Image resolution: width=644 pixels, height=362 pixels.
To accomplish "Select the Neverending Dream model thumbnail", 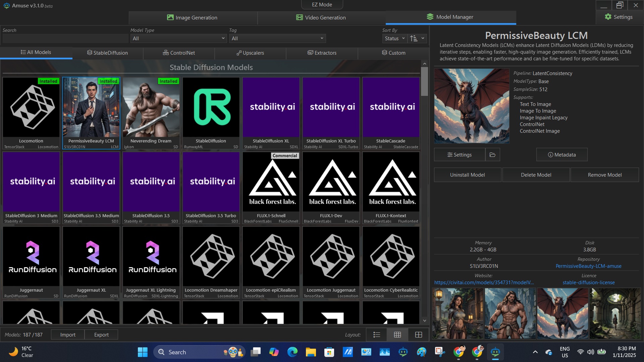I will tap(151, 107).
